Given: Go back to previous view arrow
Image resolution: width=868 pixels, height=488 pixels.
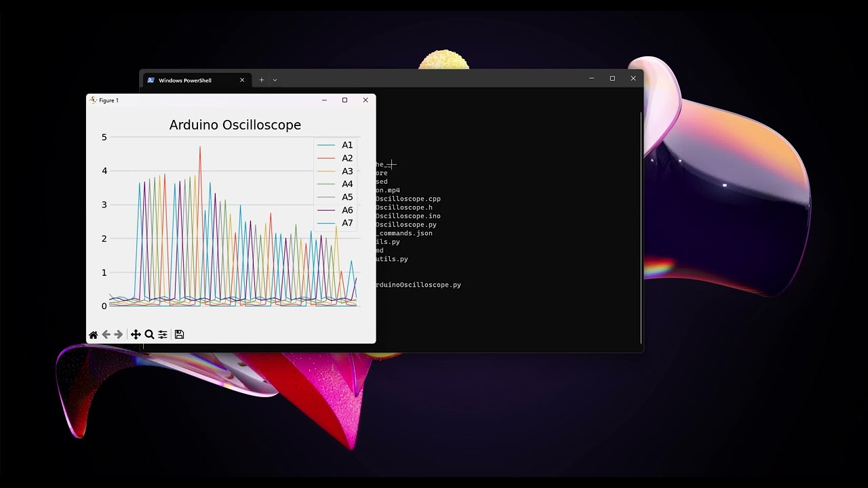Looking at the screenshot, I should (106, 335).
